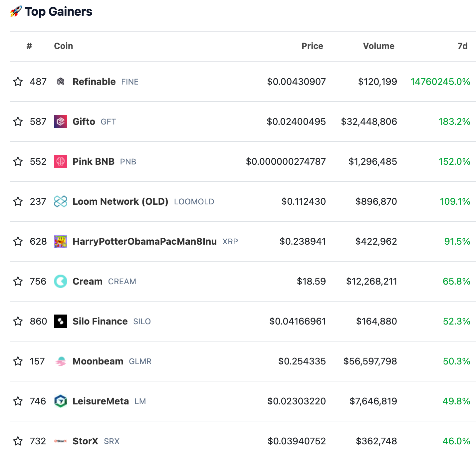Open the Pink BNB coin link
The image size is (476, 460).
click(94, 161)
